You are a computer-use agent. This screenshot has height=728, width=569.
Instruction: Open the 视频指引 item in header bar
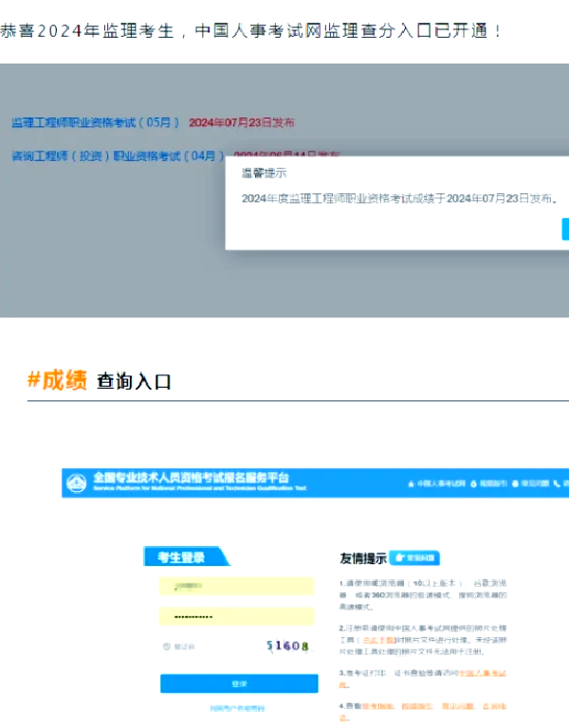488,483
